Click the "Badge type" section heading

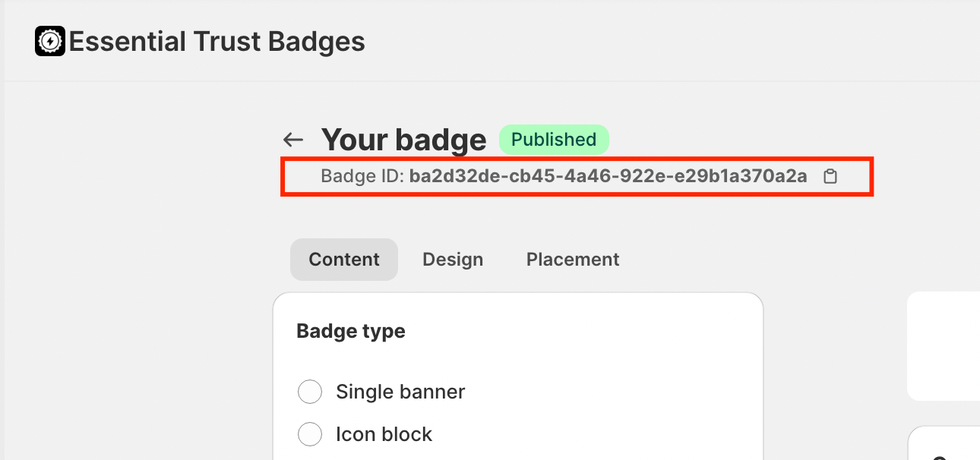coord(351,332)
